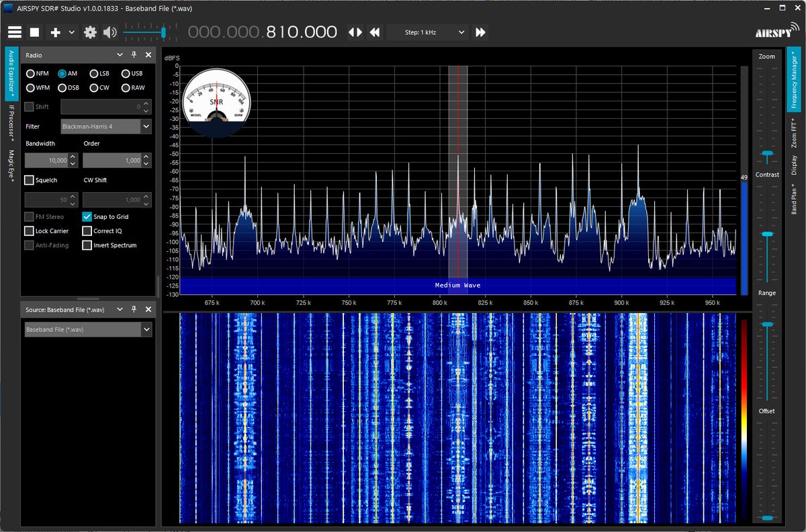This screenshot has width=806, height=532.
Task: Open the Audio Equalizer sidebar panel
Action: pyautogui.click(x=9, y=71)
